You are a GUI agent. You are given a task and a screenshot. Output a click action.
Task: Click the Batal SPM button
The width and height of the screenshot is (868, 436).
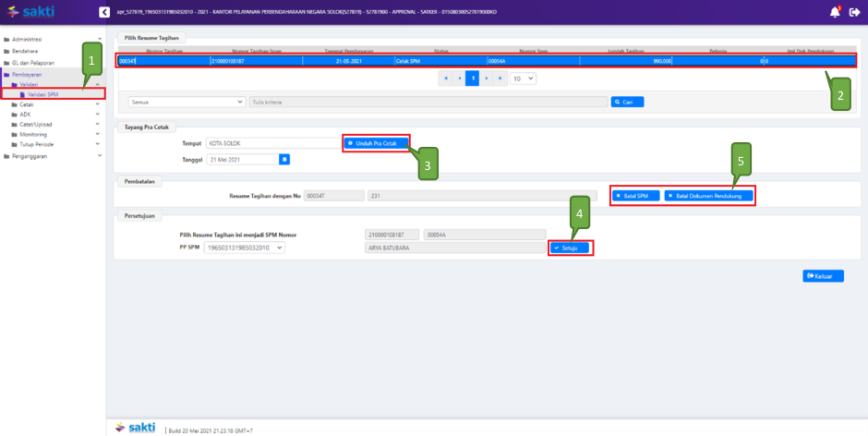(634, 196)
